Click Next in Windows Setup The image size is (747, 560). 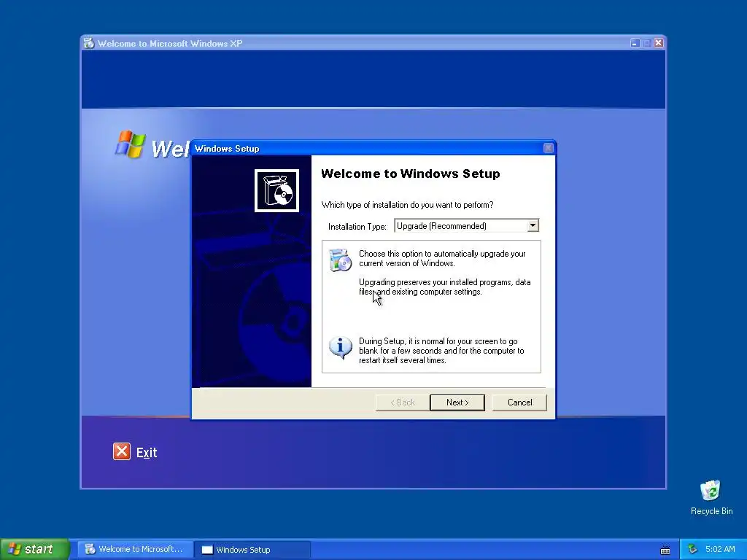(457, 402)
